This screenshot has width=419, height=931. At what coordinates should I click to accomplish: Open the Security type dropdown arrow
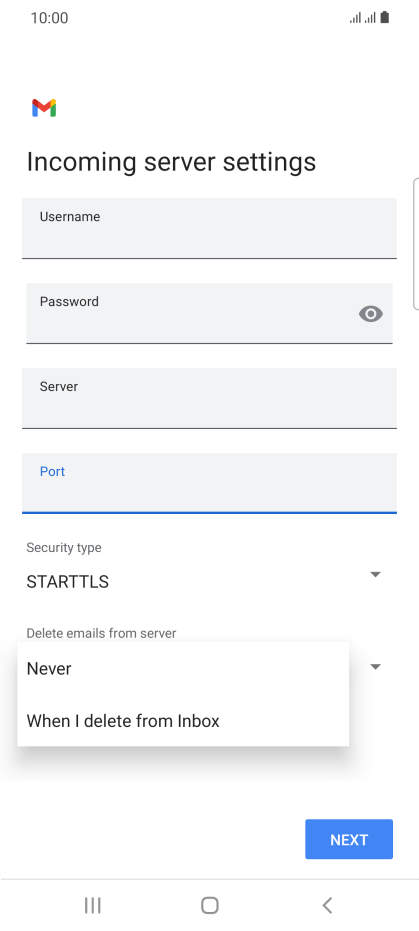tap(375, 575)
